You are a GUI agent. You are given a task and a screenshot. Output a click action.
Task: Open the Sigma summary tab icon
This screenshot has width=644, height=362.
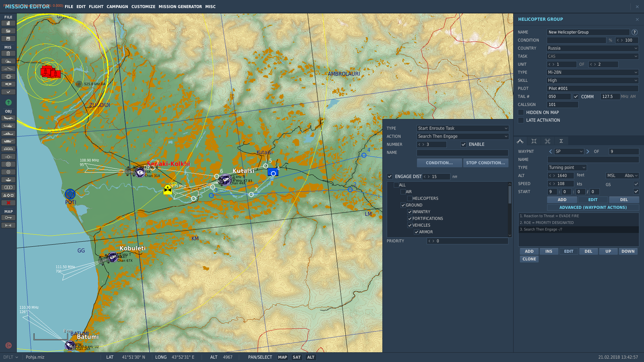[561, 141]
